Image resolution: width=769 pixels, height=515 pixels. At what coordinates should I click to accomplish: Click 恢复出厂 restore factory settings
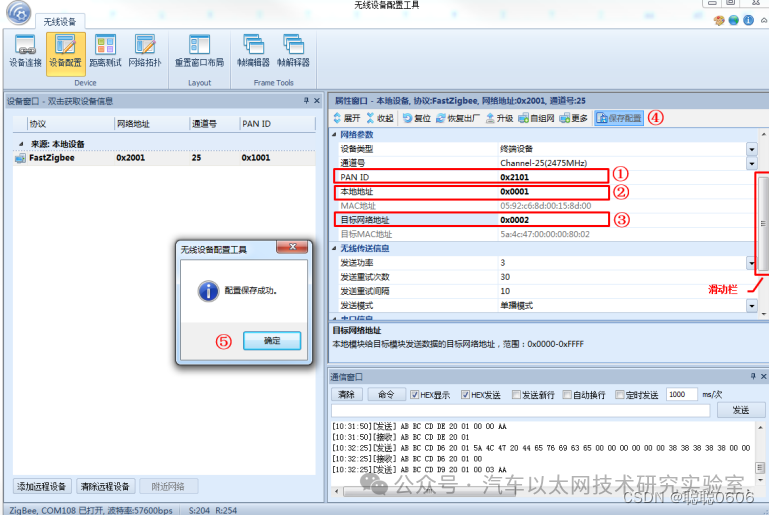point(458,118)
